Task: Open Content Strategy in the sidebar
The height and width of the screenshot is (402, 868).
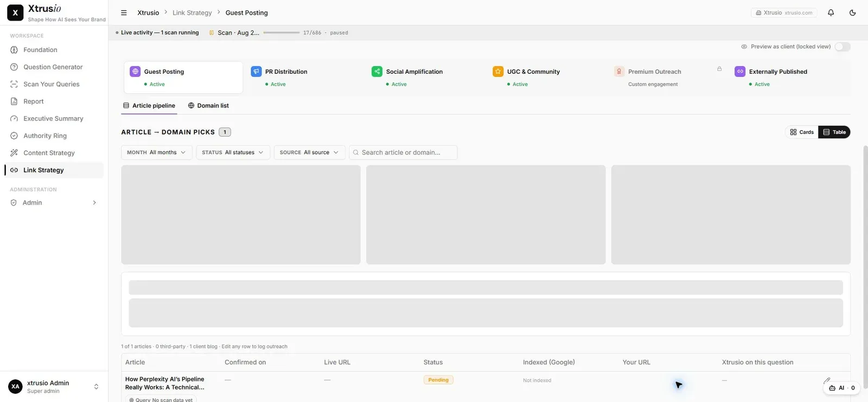Action: click(x=54, y=153)
